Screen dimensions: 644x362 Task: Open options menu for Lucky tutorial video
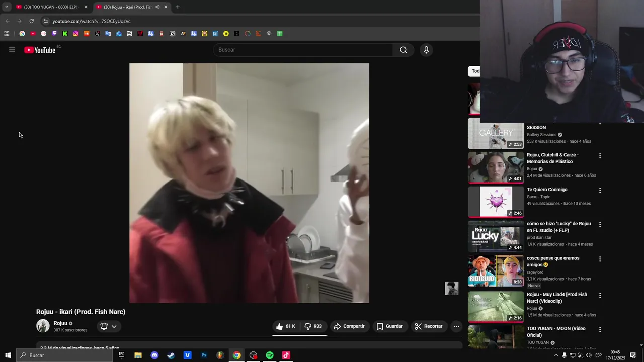point(600,225)
